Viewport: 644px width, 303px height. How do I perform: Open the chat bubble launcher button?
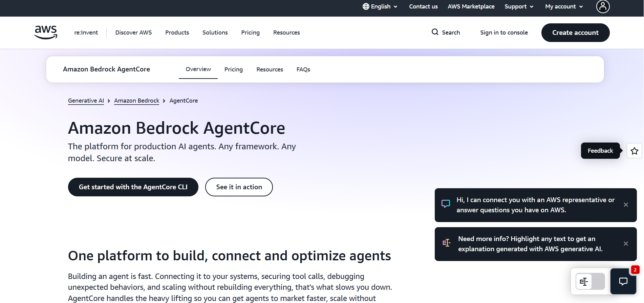623,281
